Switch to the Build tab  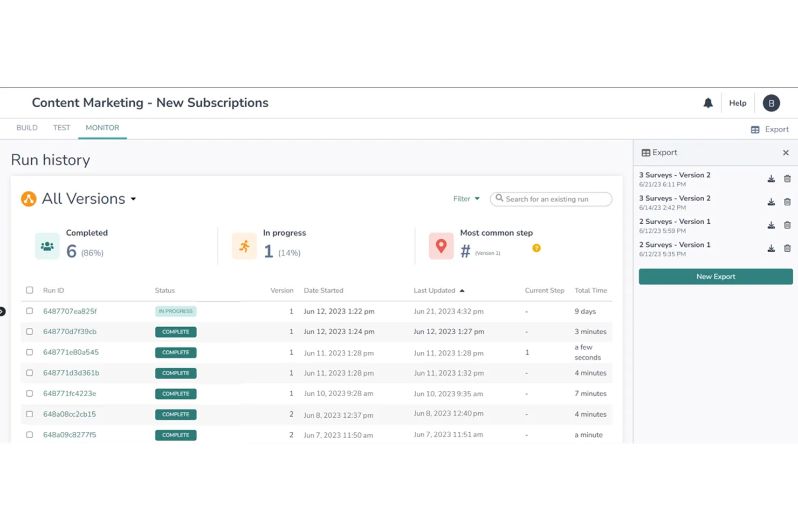coord(26,127)
